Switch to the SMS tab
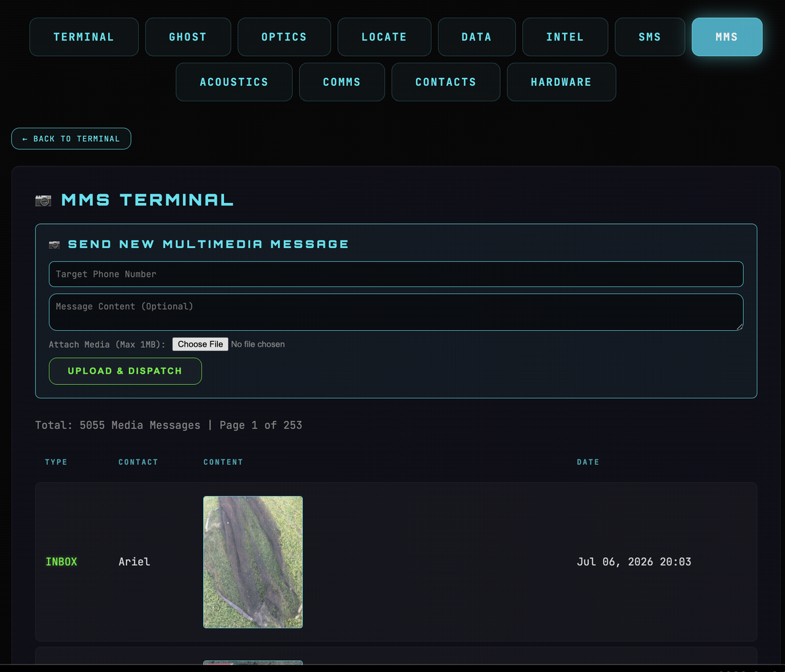 tap(650, 37)
